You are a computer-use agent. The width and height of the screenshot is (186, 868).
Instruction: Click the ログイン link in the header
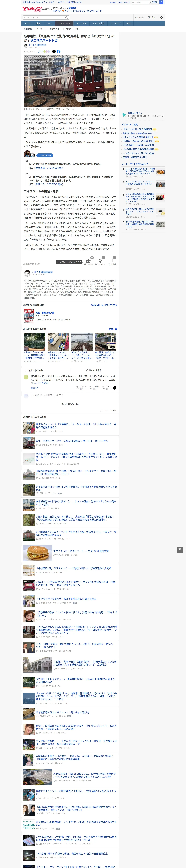click(x=57, y=11)
